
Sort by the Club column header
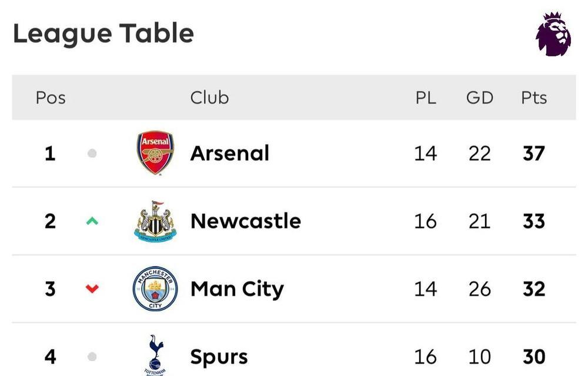click(209, 98)
